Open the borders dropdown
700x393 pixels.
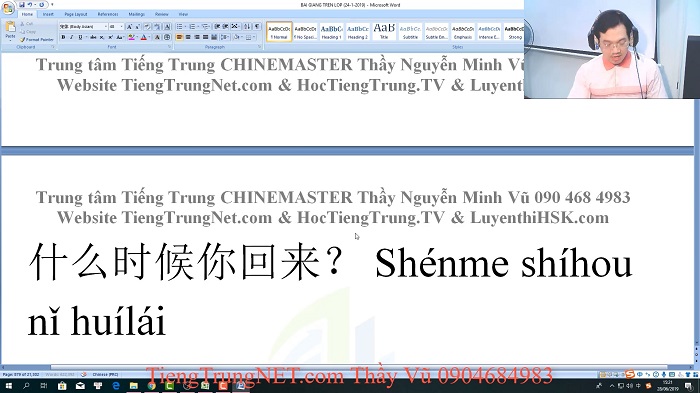point(254,37)
